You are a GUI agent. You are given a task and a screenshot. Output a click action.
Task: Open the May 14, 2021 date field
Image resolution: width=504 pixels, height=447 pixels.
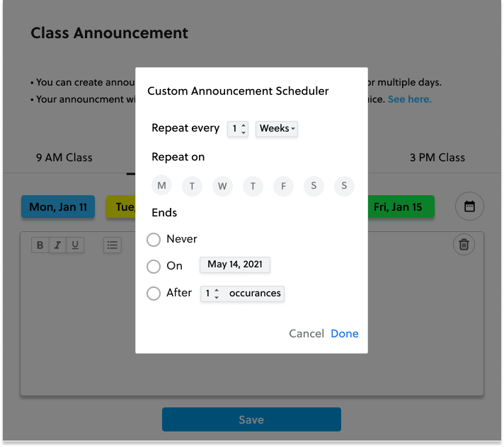coord(235,265)
